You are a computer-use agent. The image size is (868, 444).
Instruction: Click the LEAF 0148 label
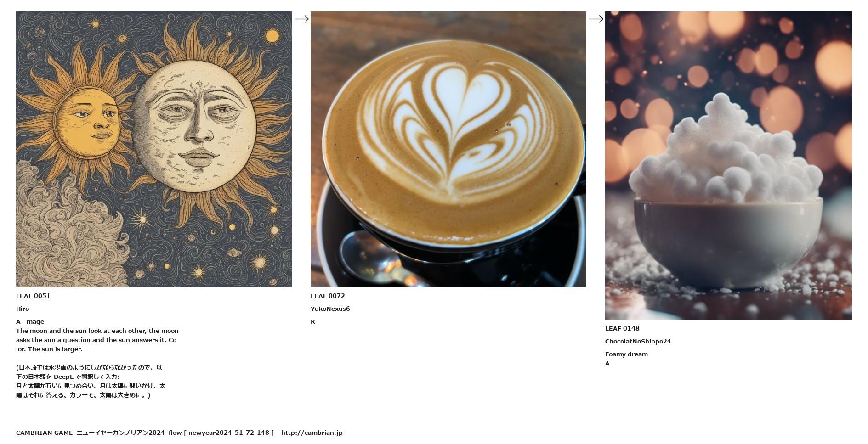(x=622, y=328)
